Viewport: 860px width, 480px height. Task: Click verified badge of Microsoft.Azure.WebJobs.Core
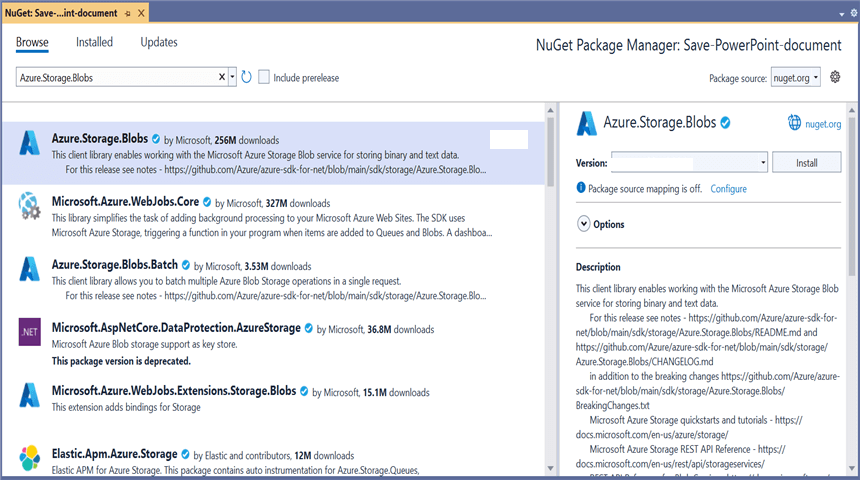click(x=207, y=202)
